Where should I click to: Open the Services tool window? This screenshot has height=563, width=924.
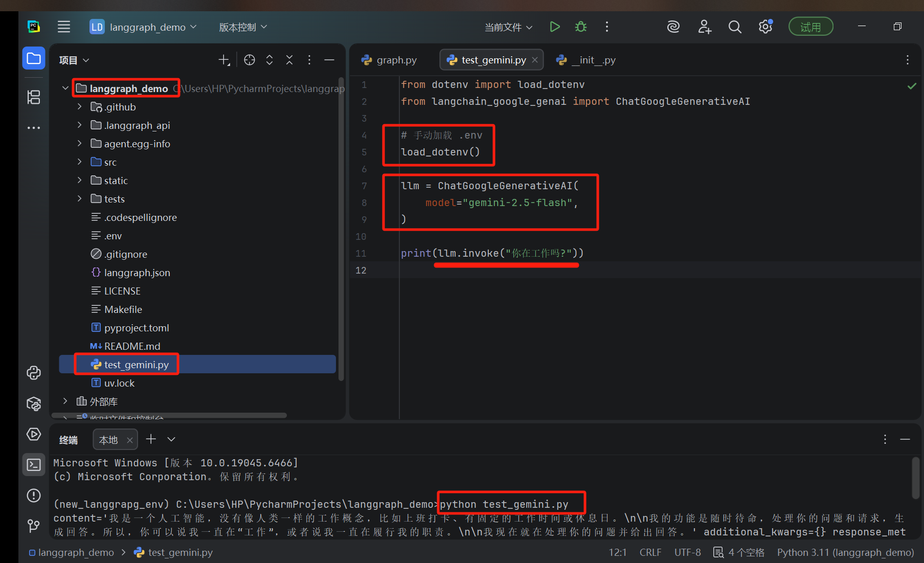[x=34, y=434]
